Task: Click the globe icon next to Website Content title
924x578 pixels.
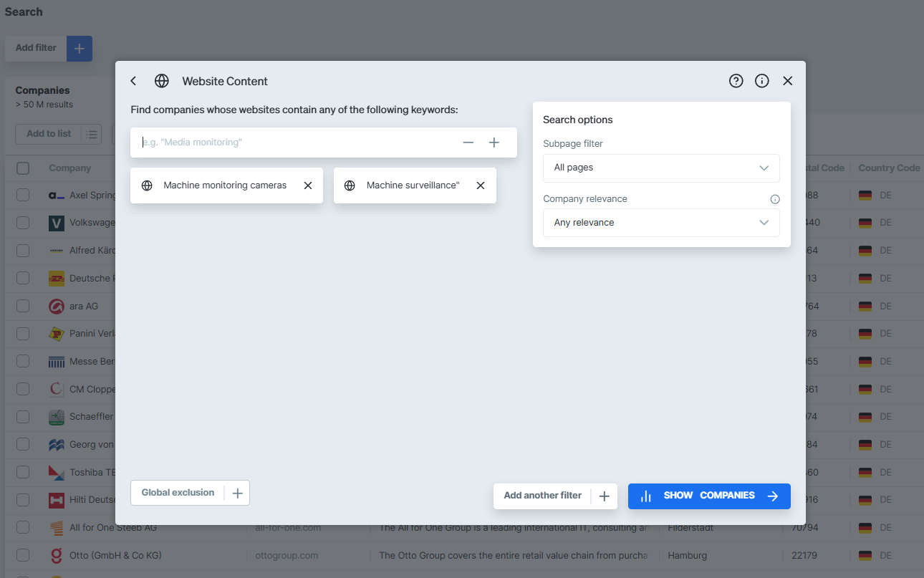Action: [x=162, y=81]
